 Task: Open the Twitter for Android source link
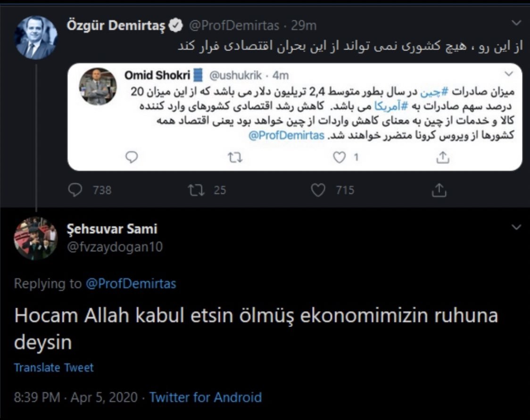pos(205,397)
